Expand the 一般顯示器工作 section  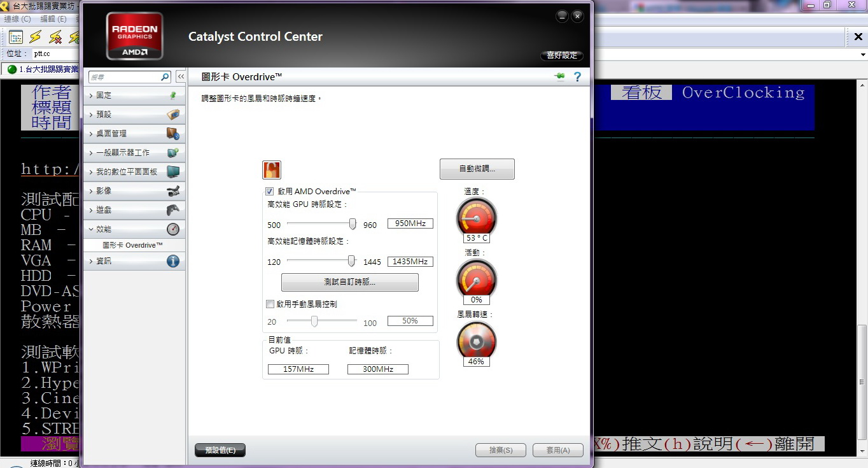134,153
